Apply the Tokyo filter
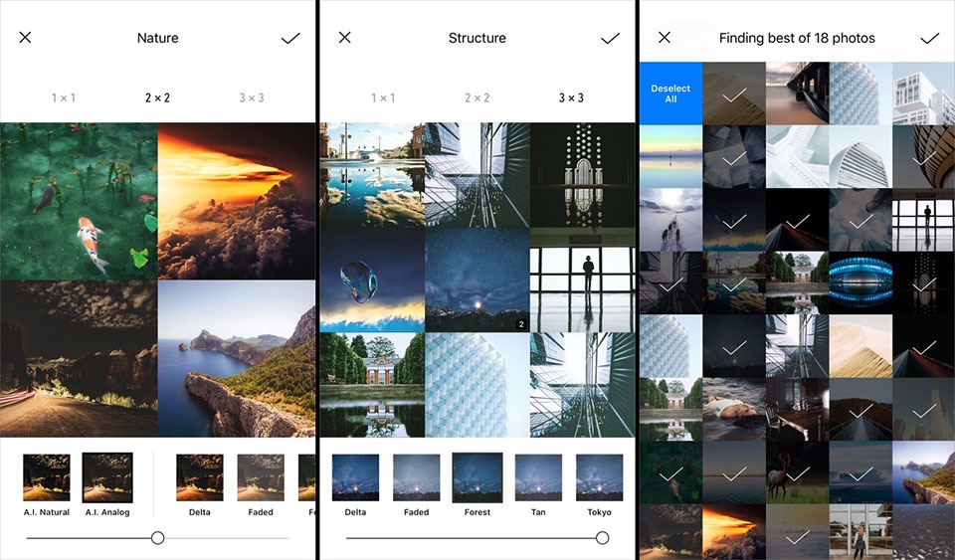Image resolution: width=955 pixels, height=560 pixels. pos(599,485)
